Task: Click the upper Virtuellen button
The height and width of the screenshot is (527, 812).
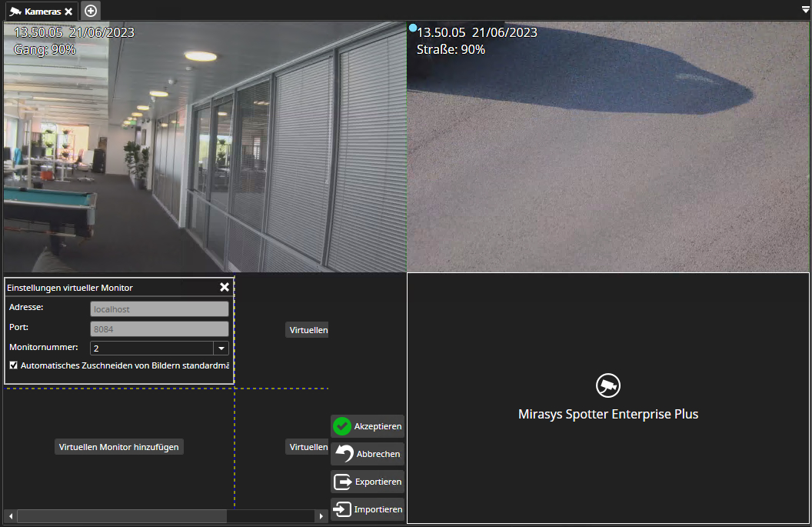Action: point(306,329)
